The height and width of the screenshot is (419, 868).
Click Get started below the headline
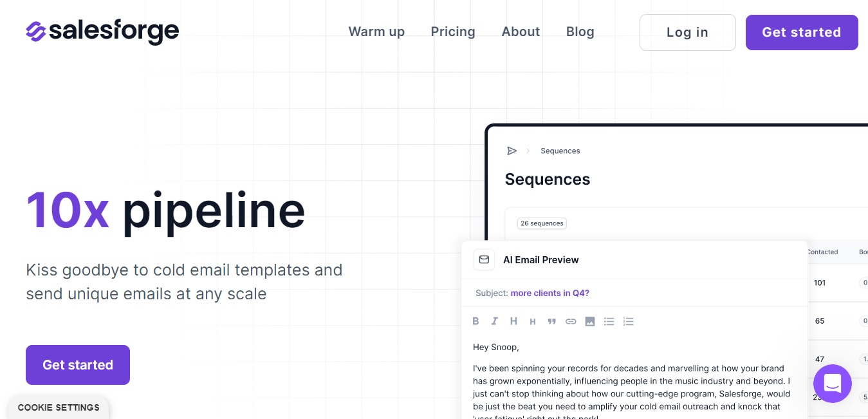tap(78, 365)
